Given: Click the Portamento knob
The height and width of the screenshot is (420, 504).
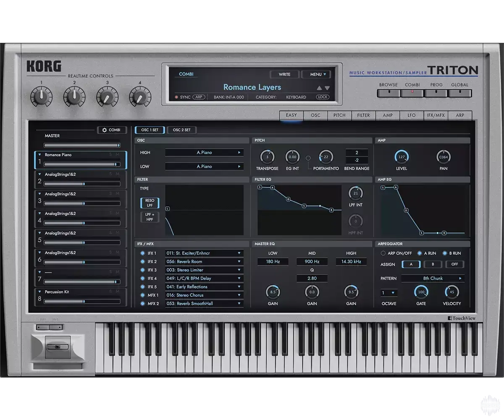Looking at the screenshot, I should coord(326,157).
